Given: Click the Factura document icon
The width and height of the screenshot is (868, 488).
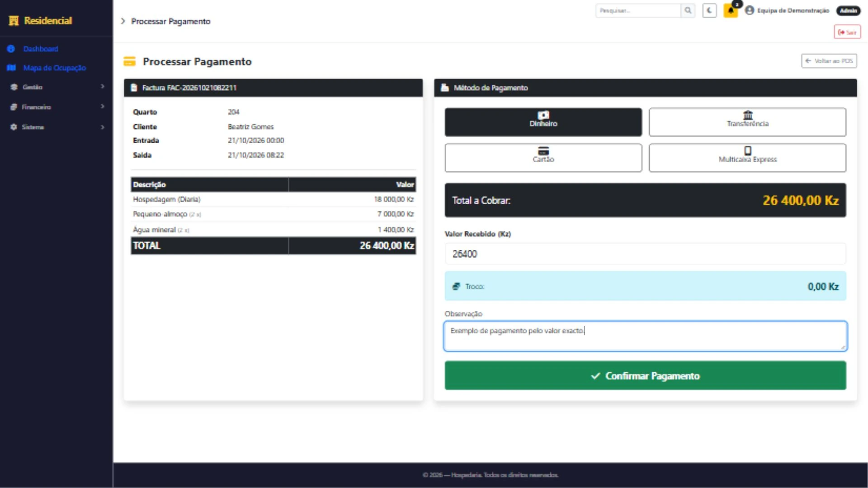Looking at the screenshot, I should tap(134, 88).
